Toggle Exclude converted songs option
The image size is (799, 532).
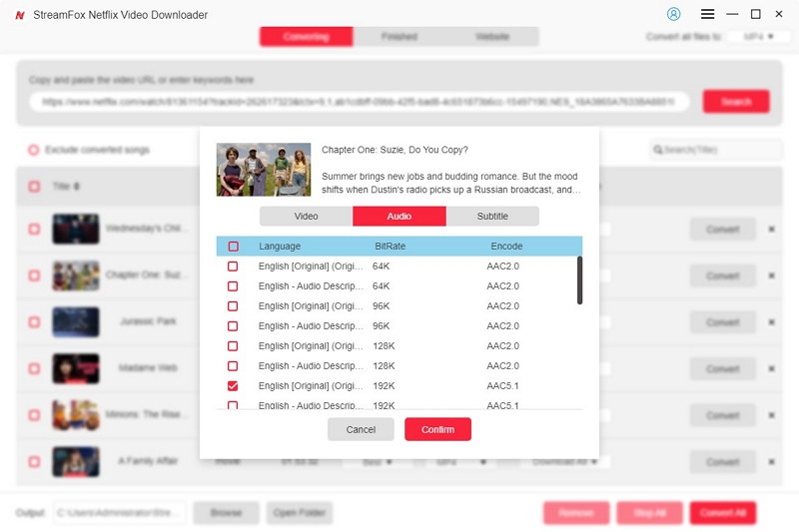click(34, 150)
